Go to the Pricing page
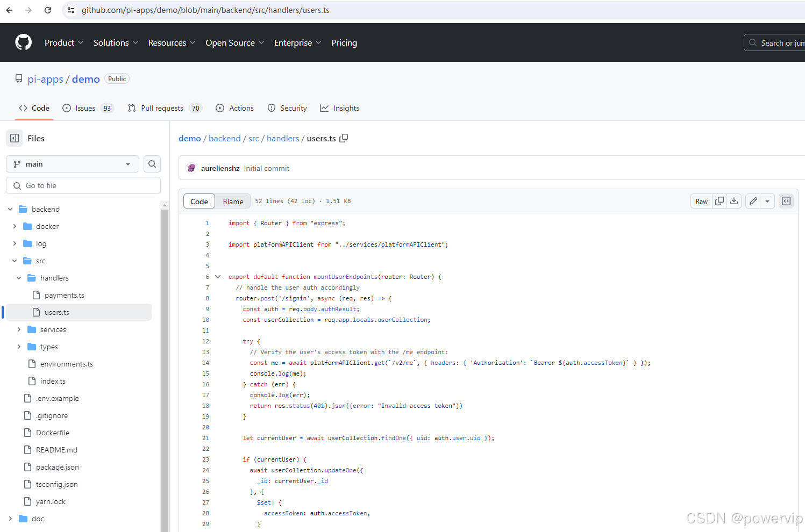The image size is (805, 532). pyautogui.click(x=344, y=42)
